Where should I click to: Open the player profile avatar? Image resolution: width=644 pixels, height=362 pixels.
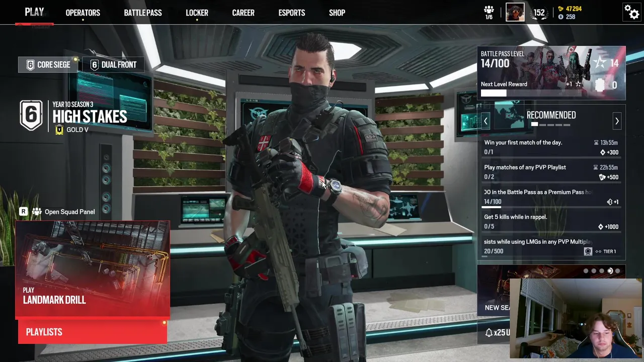pos(515,12)
